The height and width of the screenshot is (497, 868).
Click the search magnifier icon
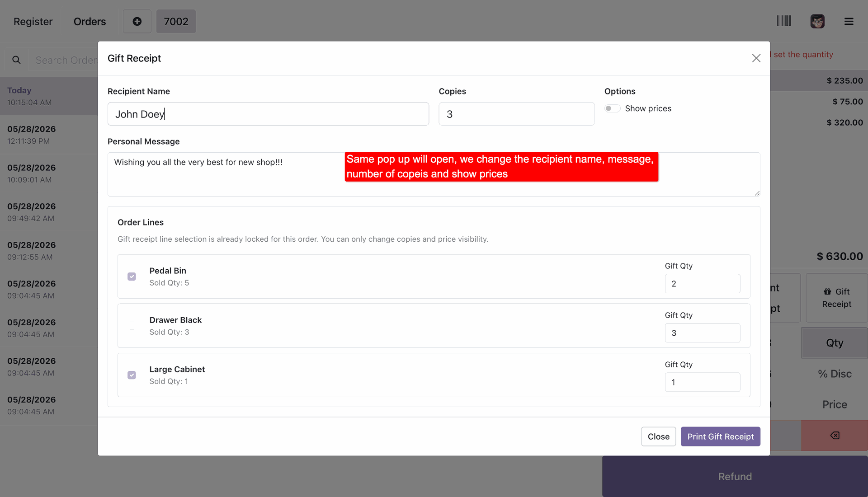tap(16, 60)
